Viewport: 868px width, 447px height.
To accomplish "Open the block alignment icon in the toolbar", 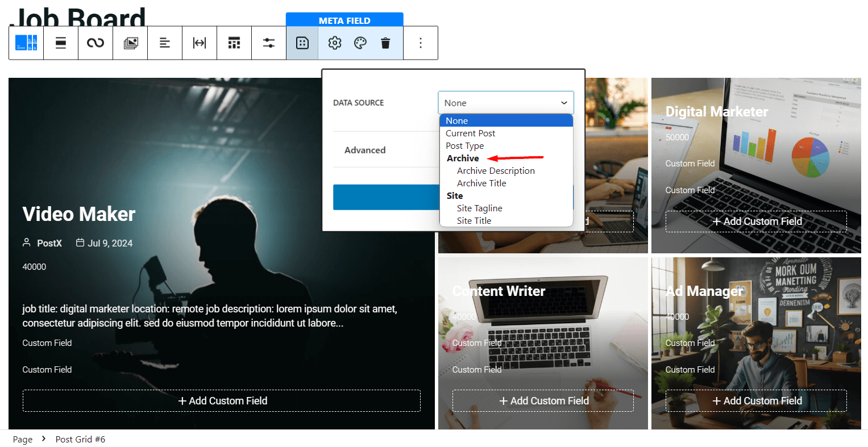I will (61, 43).
